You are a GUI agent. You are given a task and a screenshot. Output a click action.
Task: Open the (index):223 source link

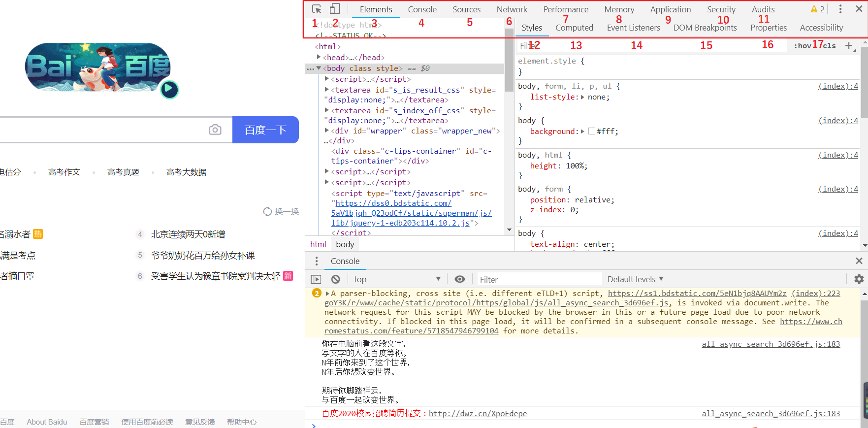[816, 294]
